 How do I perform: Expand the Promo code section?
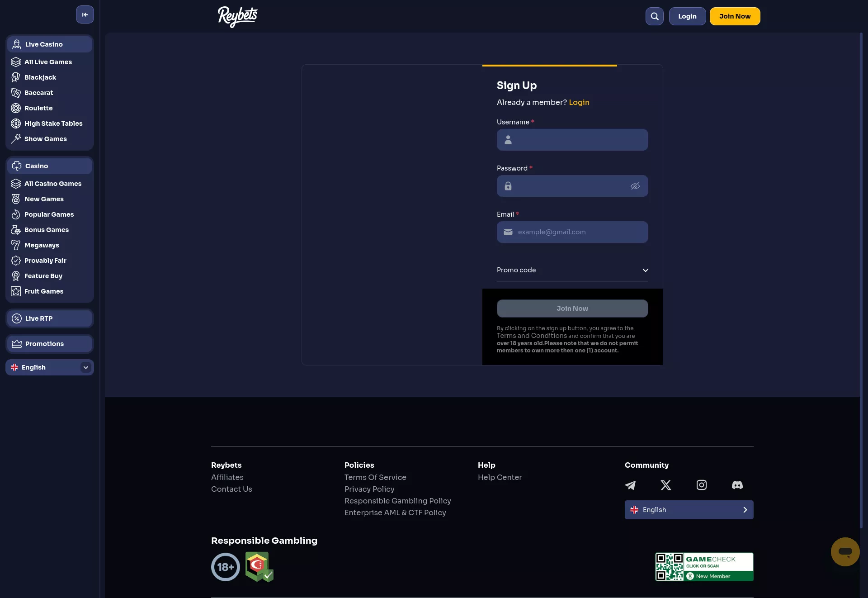pyautogui.click(x=645, y=270)
